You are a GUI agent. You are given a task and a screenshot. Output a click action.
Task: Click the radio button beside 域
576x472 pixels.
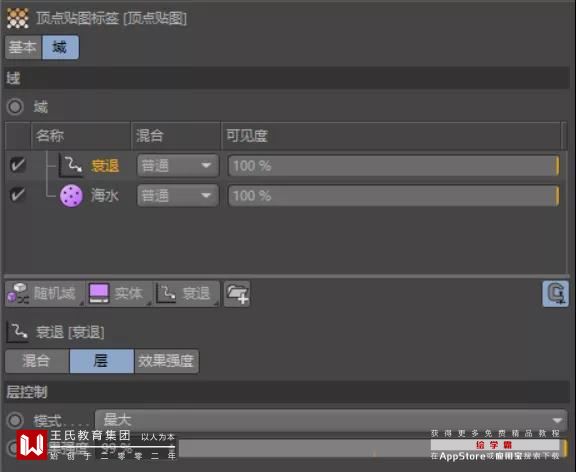[15, 107]
